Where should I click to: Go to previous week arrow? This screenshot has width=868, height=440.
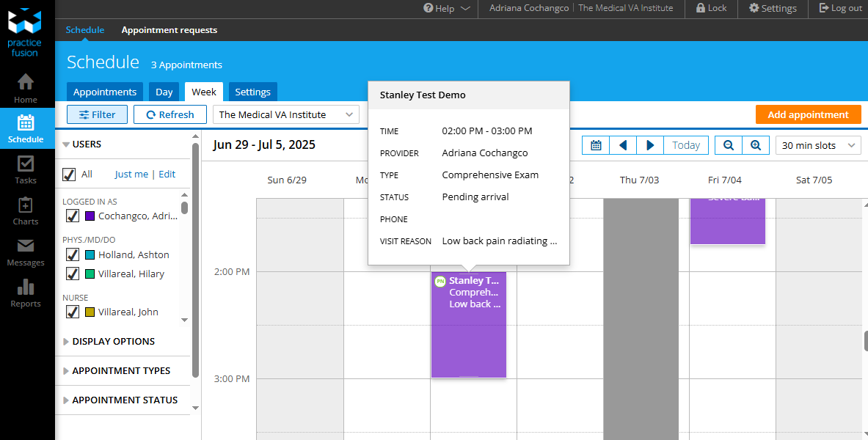[623, 145]
